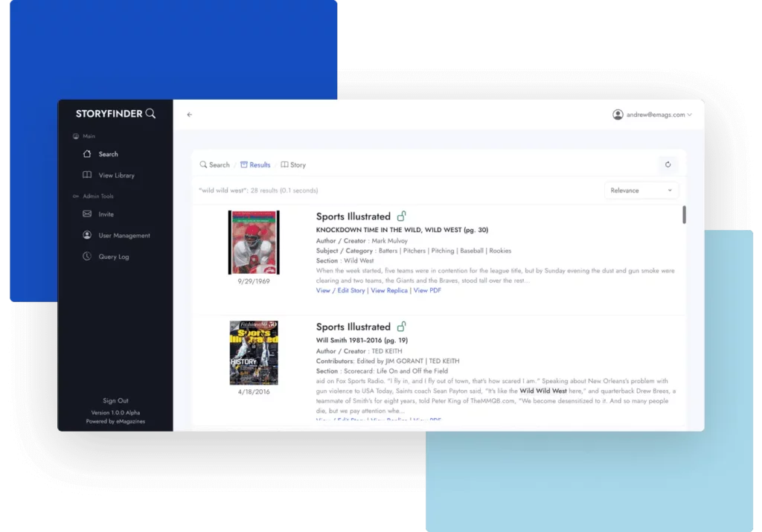This screenshot has height=532, width=762.
Task: Click View PDF on the 1969 result
Action: click(427, 290)
